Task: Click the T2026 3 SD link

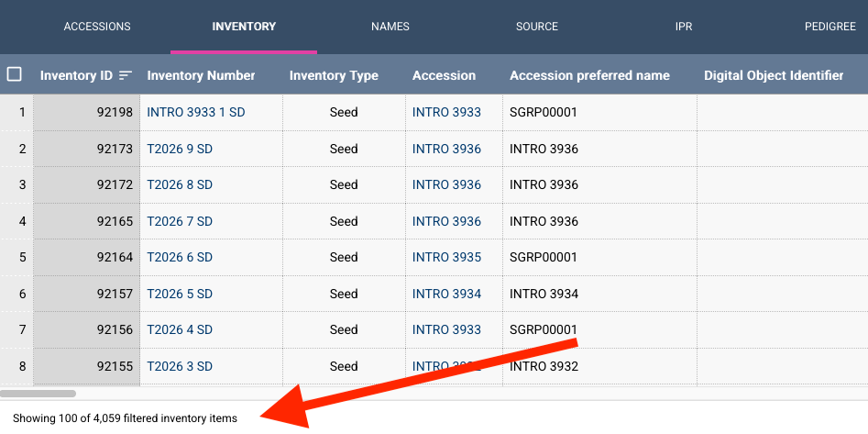Action: [180, 366]
